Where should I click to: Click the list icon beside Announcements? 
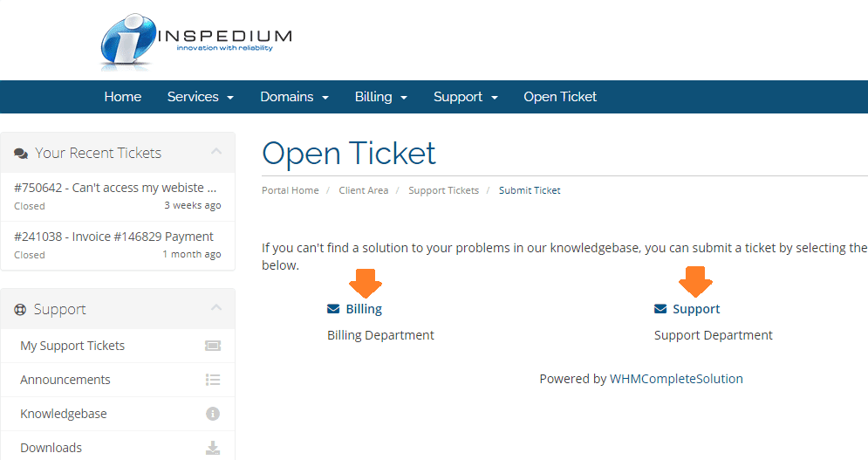click(213, 380)
